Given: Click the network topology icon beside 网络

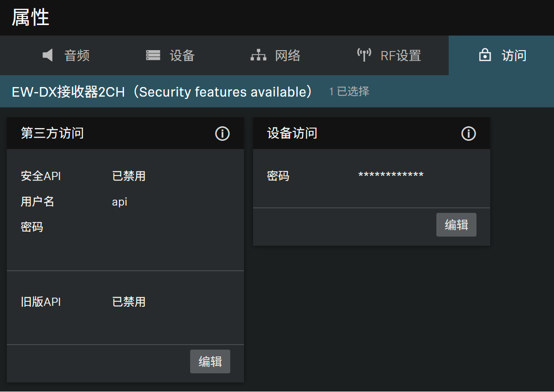Looking at the screenshot, I should click(258, 55).
